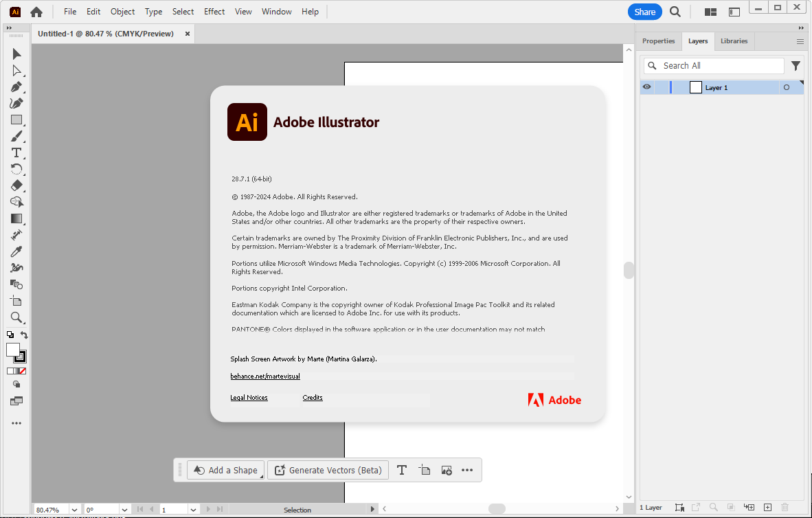Click the Fill color swatch
The image size is (812, 518).
point(12,350)
